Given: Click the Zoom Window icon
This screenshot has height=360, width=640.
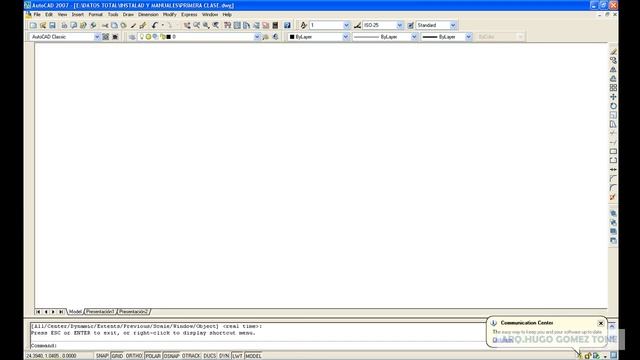Looking at the screenshot, I should 206,25.
